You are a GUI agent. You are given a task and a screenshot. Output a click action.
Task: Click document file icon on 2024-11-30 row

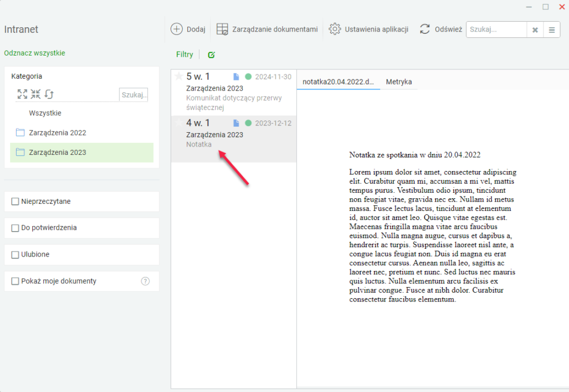pos(236,77)
